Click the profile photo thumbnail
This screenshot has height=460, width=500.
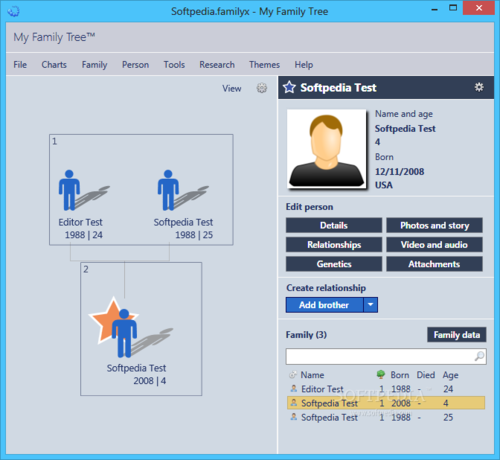click(x=326, y=149)
